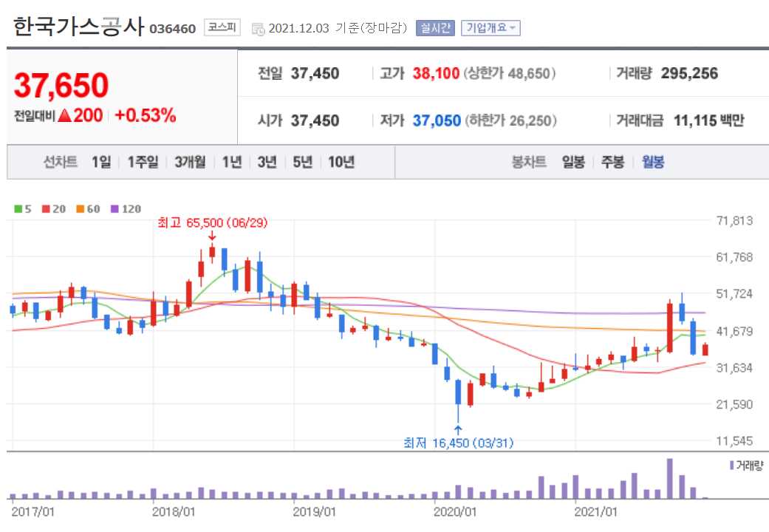This screenshot has height=532, width=769.
Task: Toggle 주봉 weekly candle view
Action: 612,162
